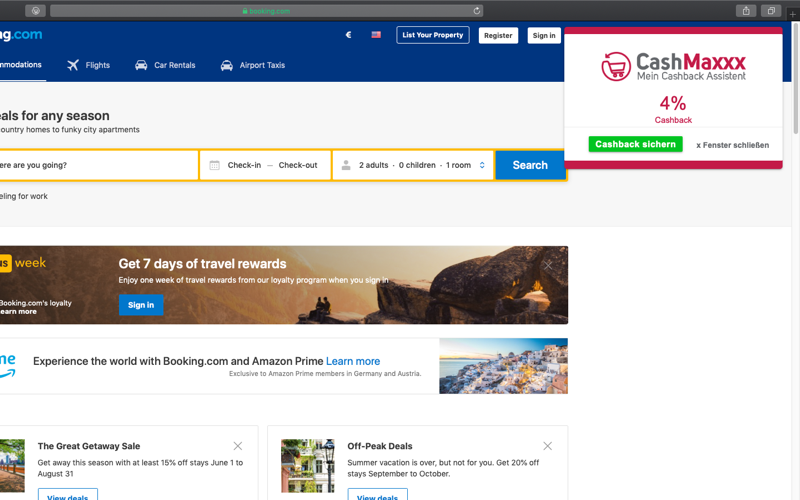Click List Your Property button

click(433, 35)
